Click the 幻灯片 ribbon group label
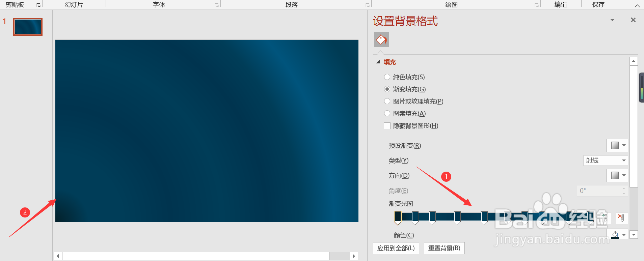Image resolution: width=644 pixels, height=261 pixels. coord(74,5)
